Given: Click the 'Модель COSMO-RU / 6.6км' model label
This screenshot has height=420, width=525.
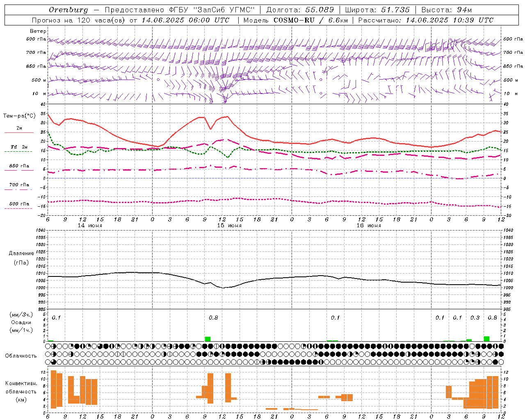Looking at the screenshot, I should point(295,20).
